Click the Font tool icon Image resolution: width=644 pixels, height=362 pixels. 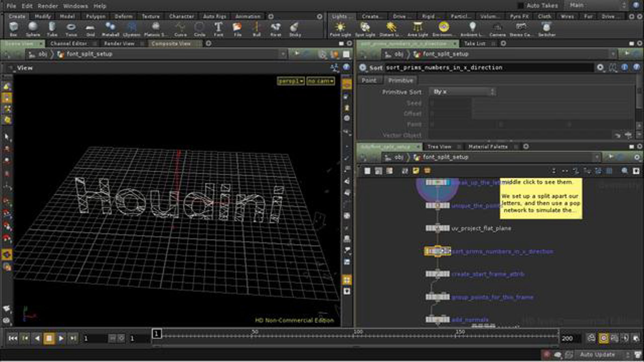click(218, 29)
